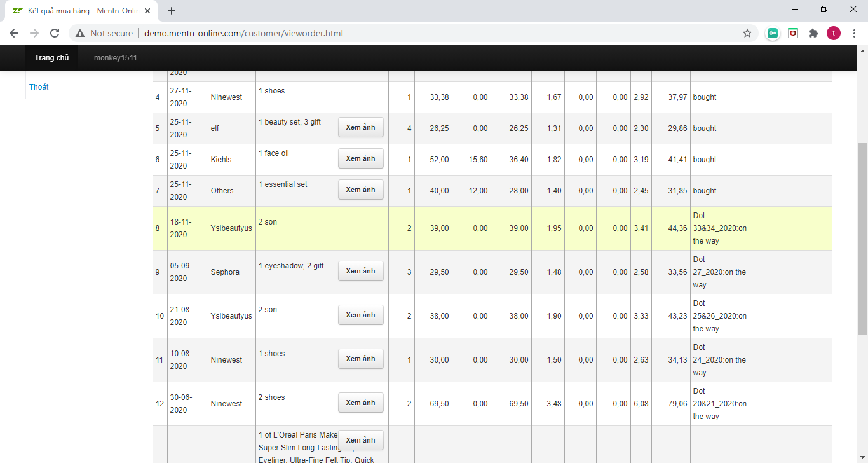This screenshot has width=868, height=463.
Task: Click the Thoát logout link
Action: point(39,87)
